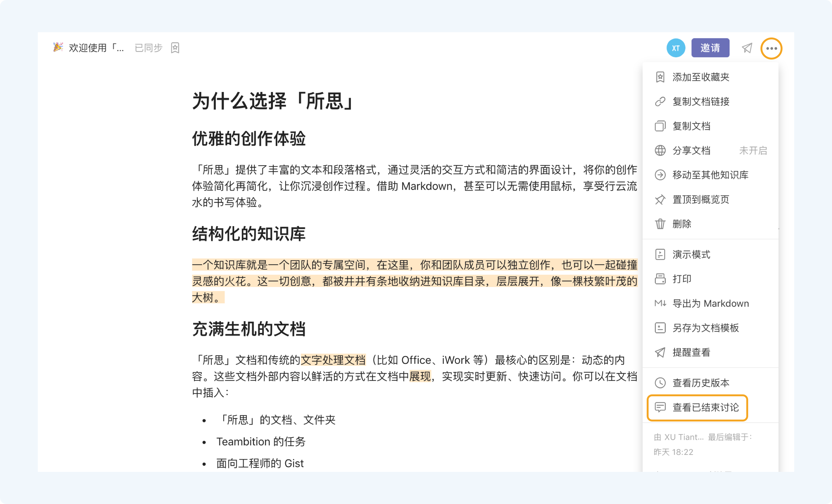Click the pin icon for 置顶到概览页

pyautogui.click(x=660, y=199)
